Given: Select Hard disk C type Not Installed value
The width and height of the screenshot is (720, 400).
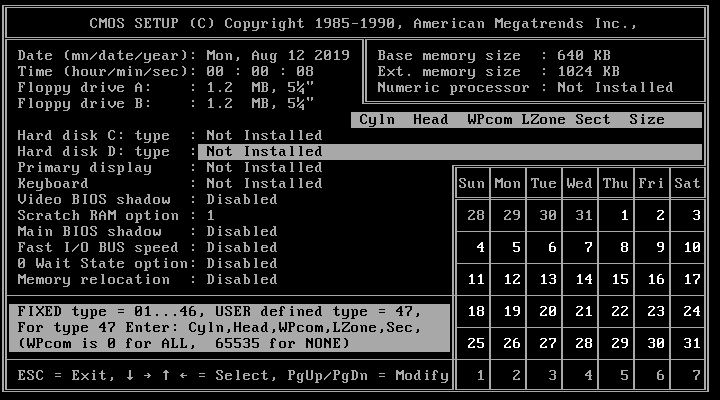Looking at the screenshot, I should coord(264,135).
